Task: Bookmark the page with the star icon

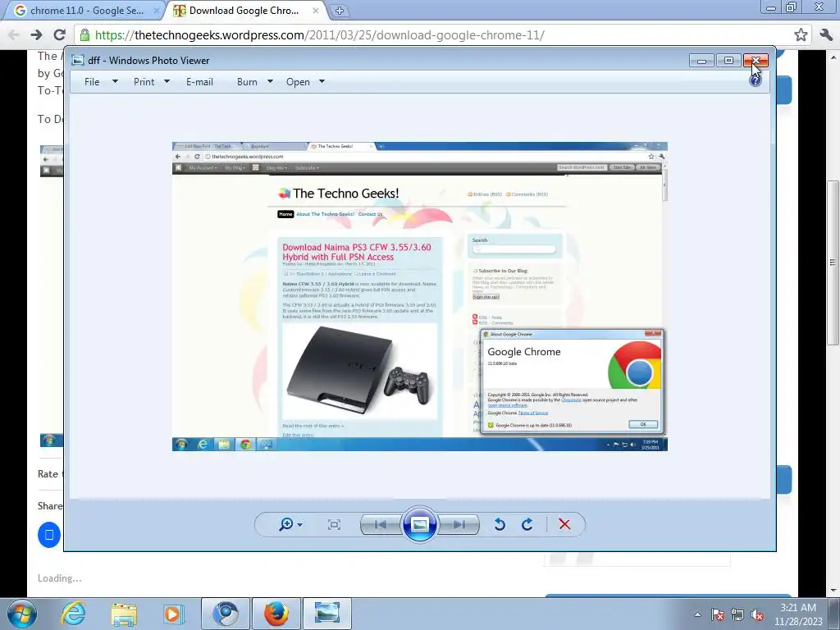Action: click(x=801, y=34)
